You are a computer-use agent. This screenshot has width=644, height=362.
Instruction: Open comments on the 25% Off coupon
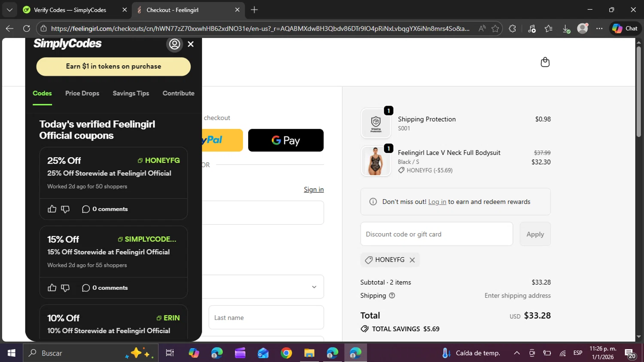click(x=105, y=209)
